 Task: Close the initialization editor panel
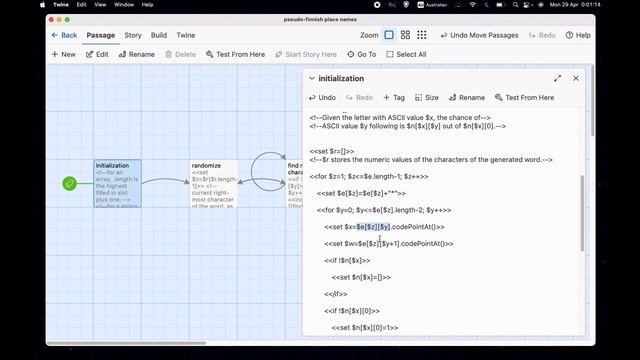pos(576,78)
